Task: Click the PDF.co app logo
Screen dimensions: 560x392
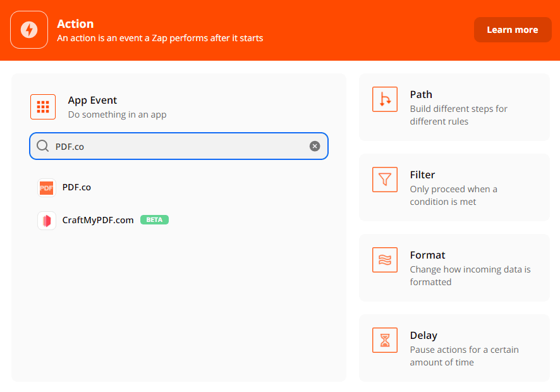Action: 46,188
